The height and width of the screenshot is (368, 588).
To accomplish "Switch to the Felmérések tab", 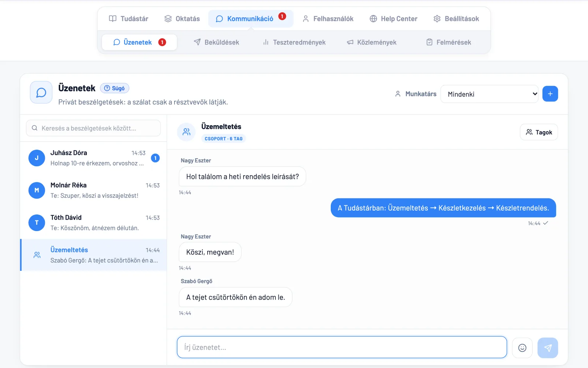I will [449, 42].
